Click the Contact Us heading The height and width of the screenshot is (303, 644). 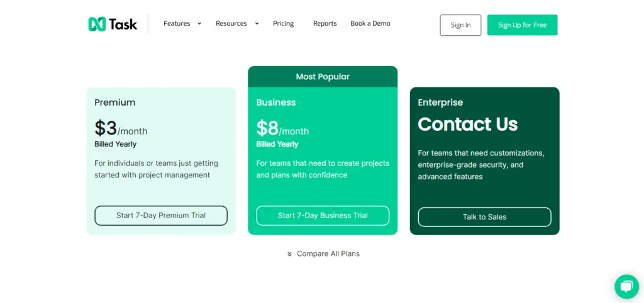[x=468, y=124]
